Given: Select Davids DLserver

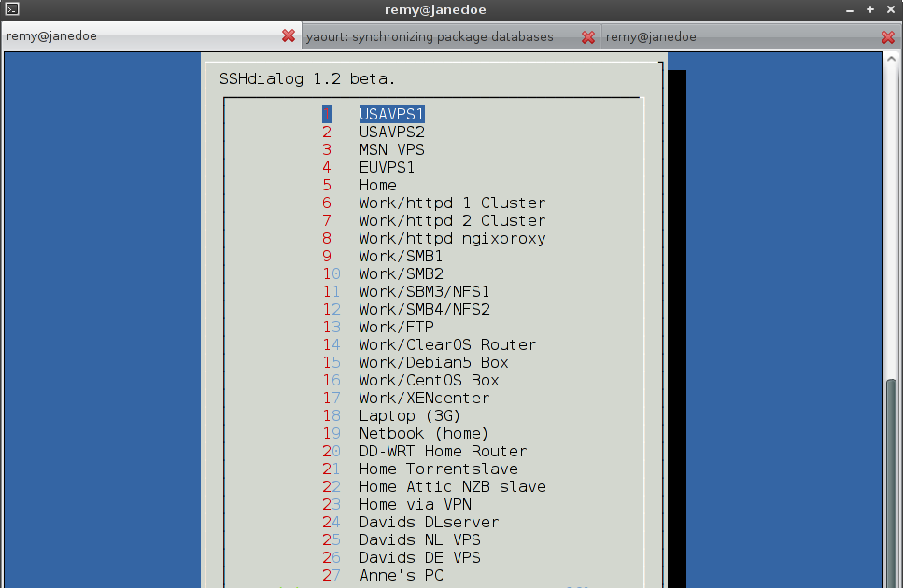Looking at the screenshot, I should (x=429, y=523).
